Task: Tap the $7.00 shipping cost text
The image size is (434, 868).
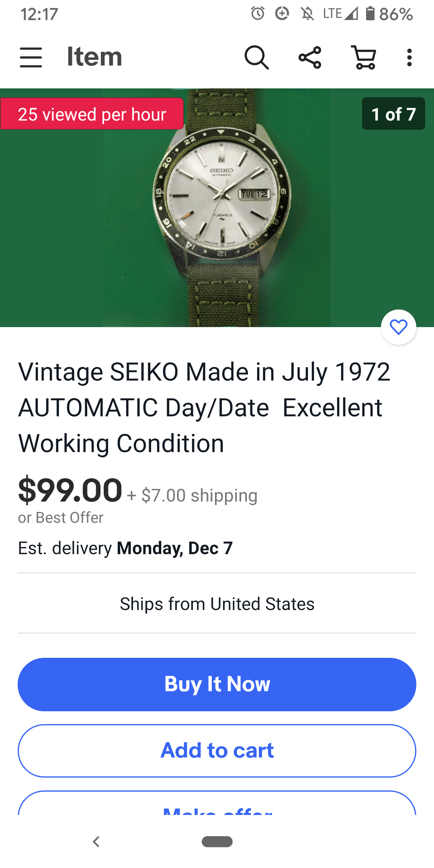Action: [x=192, y=495]
